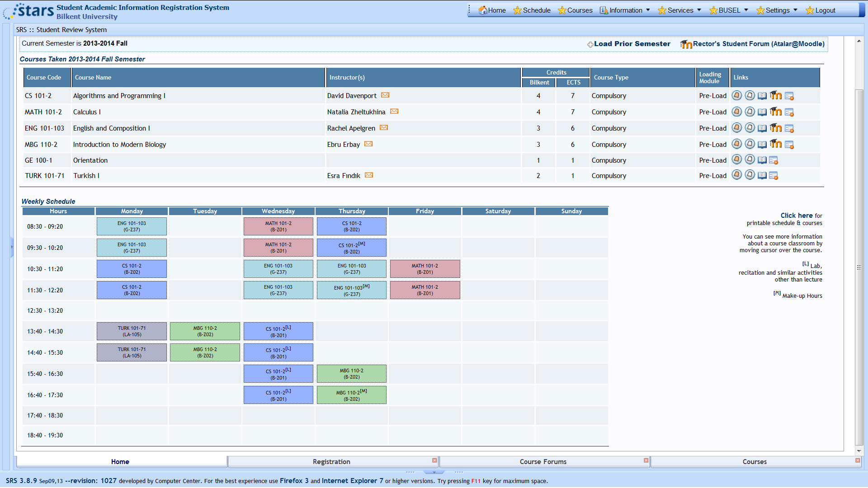
Task: Open Schedule in top navigation
Action: click(x=532, y=10)
